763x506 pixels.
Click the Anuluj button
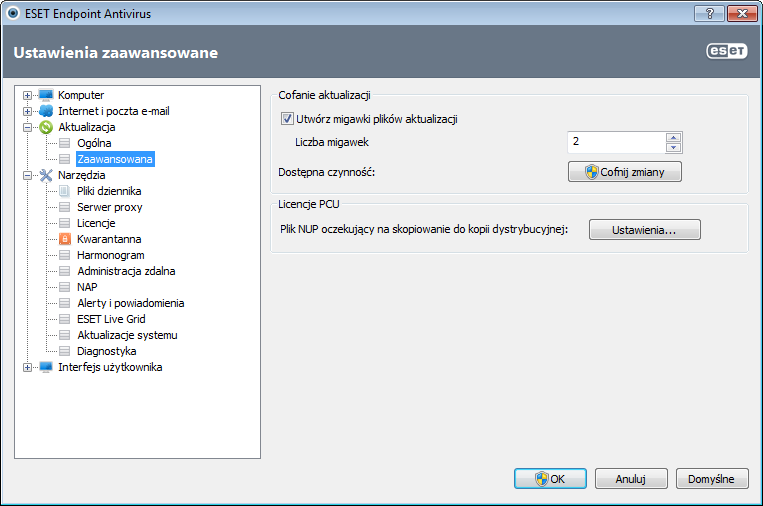click(631, 479)
